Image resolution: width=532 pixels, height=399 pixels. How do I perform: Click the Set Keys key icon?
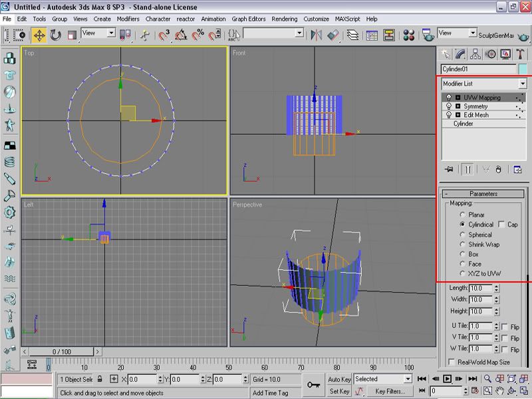click(313, 384)
